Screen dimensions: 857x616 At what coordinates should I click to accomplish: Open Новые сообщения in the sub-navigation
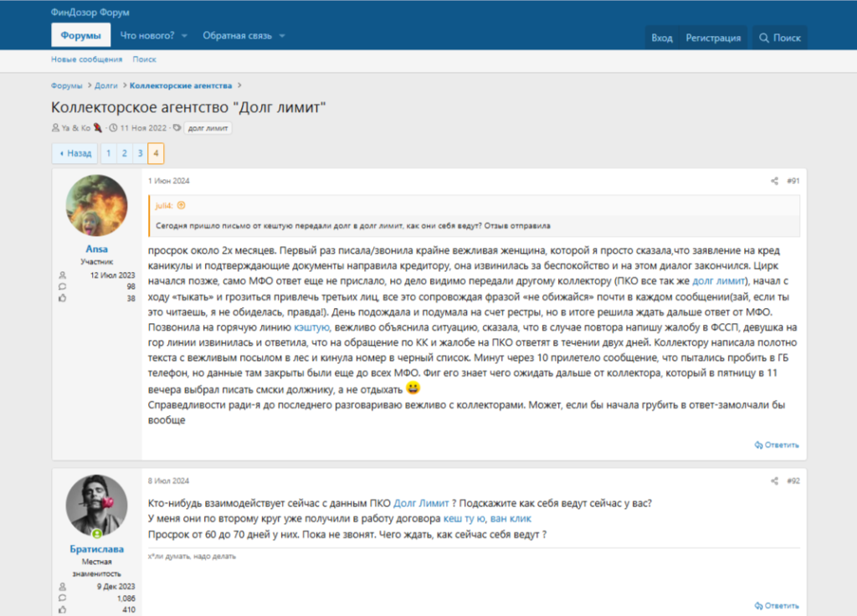click(x=87, y=59)
